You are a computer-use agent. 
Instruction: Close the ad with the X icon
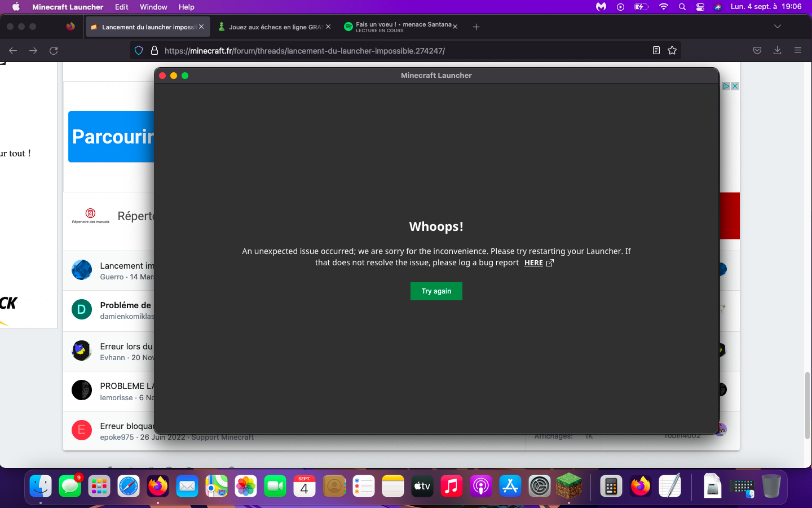pyautogui.click(x=735, y=86)
